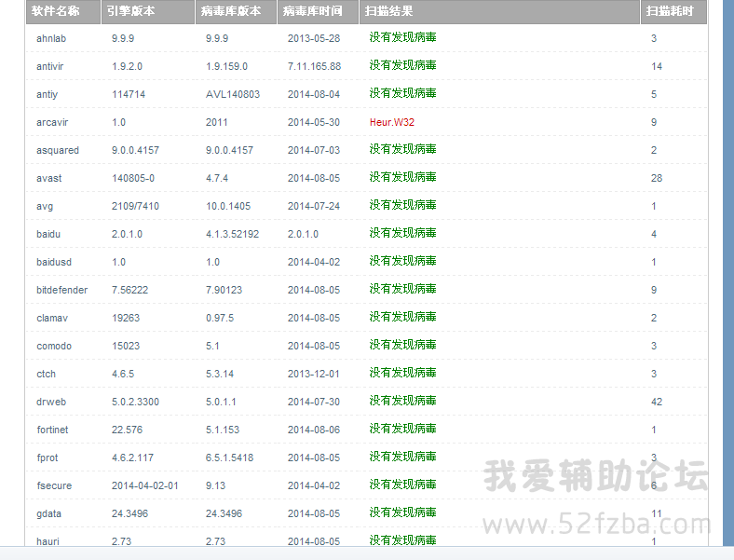734x560 pixels.
Task: Click bitdefender database version 7.90123
Action: point(224,291)
